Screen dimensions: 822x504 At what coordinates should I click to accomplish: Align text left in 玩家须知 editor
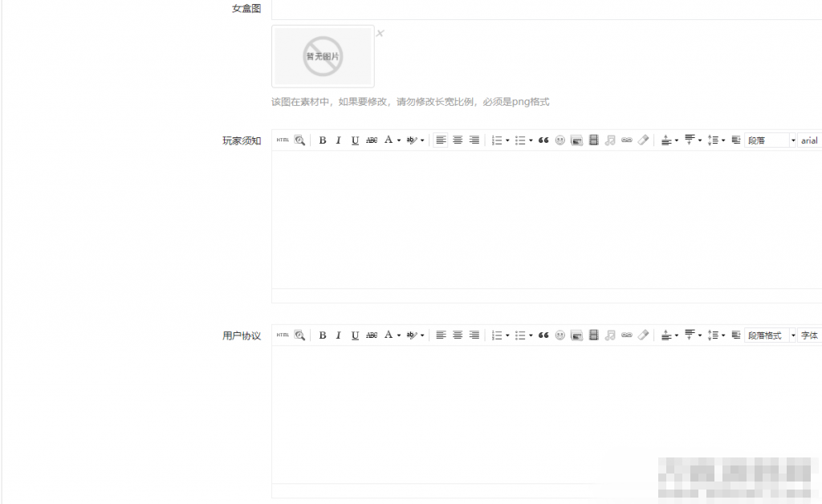tap(441, 140)
